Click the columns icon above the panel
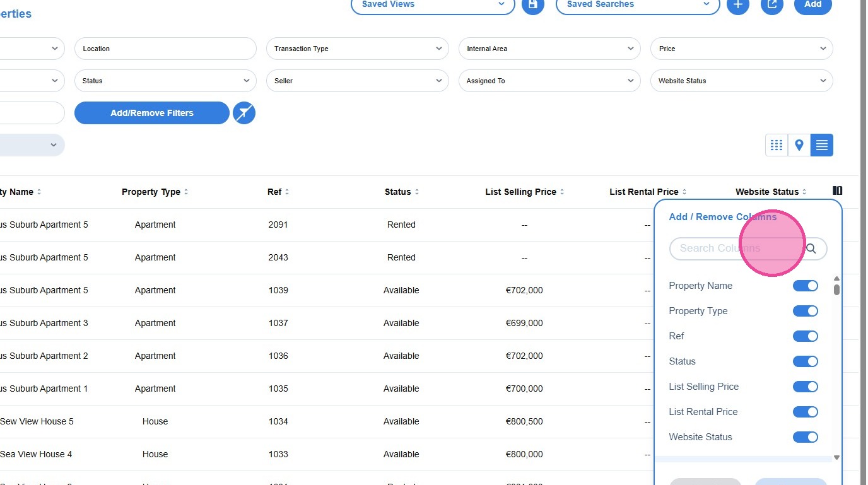This screenshot has height=485, width=868. point(838,190)
